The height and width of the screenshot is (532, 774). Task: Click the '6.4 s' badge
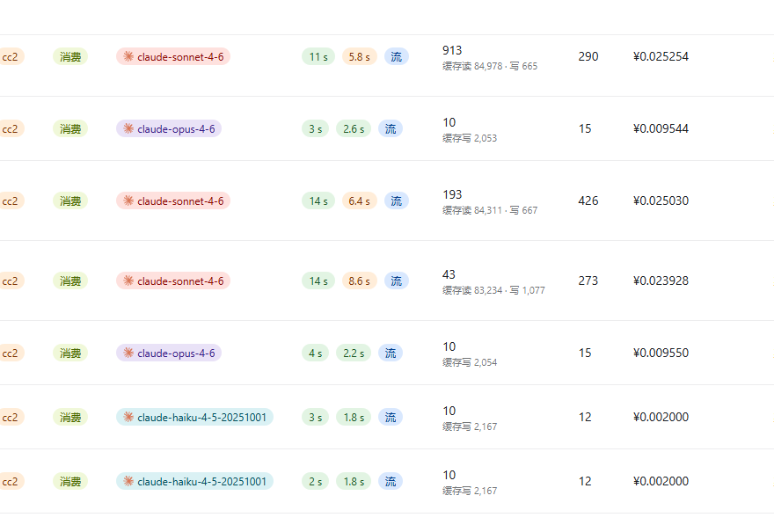[x=360, y=200]
